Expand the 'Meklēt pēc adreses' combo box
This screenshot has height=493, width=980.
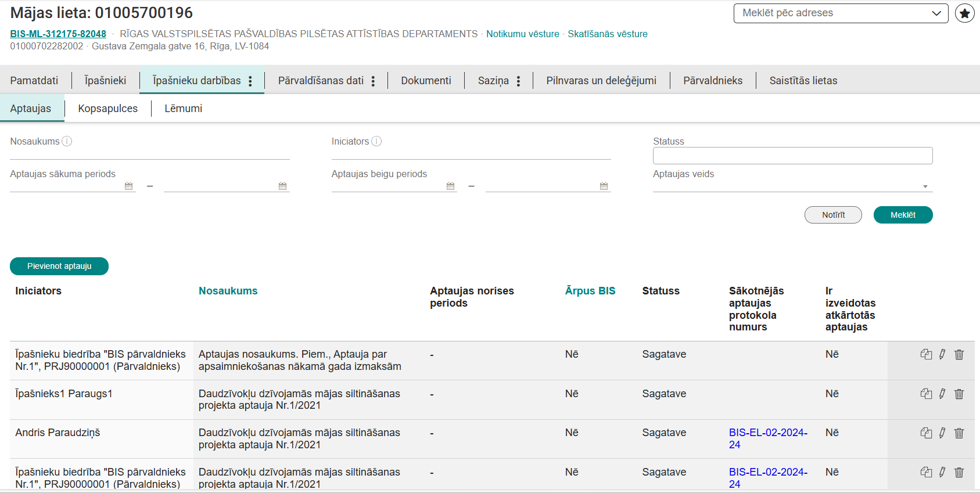936,13
